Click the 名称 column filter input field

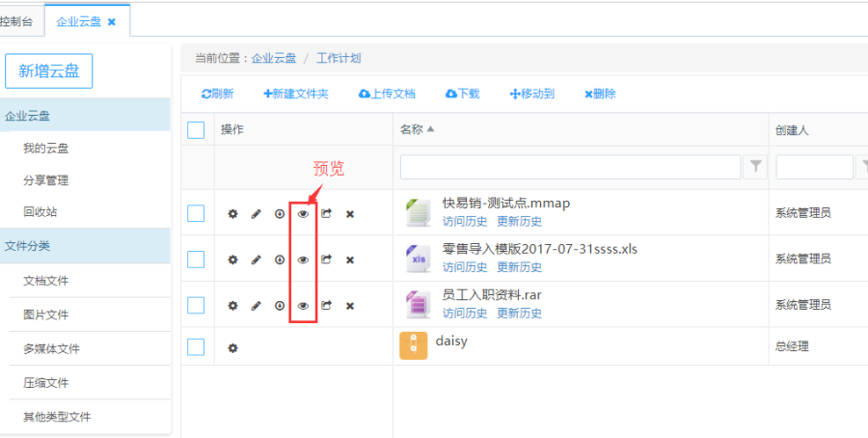click(570, 167)
